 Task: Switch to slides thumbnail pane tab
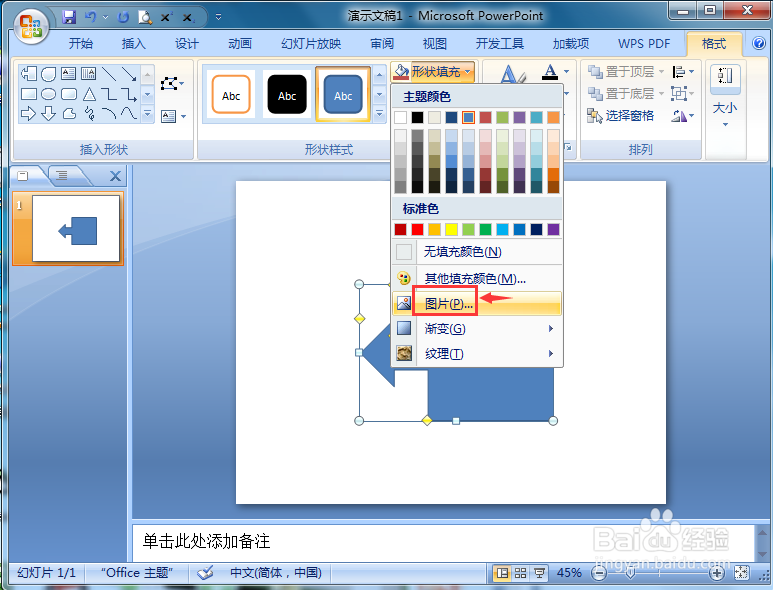click(x=23, y=175)
